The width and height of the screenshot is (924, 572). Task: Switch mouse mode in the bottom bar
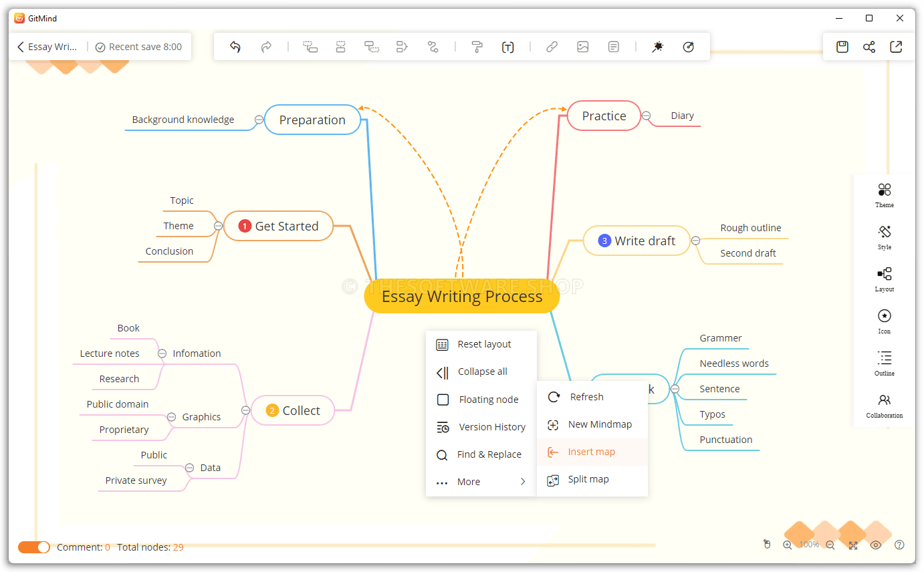click(768, 545)
